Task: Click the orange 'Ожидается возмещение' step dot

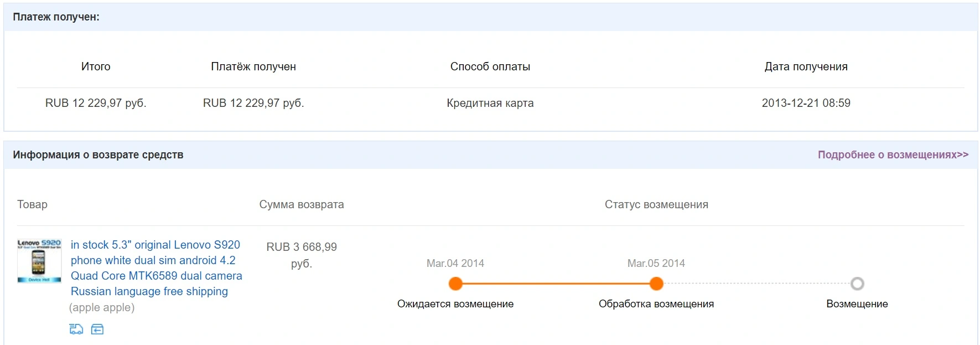Action: click(x=455, y=284)
